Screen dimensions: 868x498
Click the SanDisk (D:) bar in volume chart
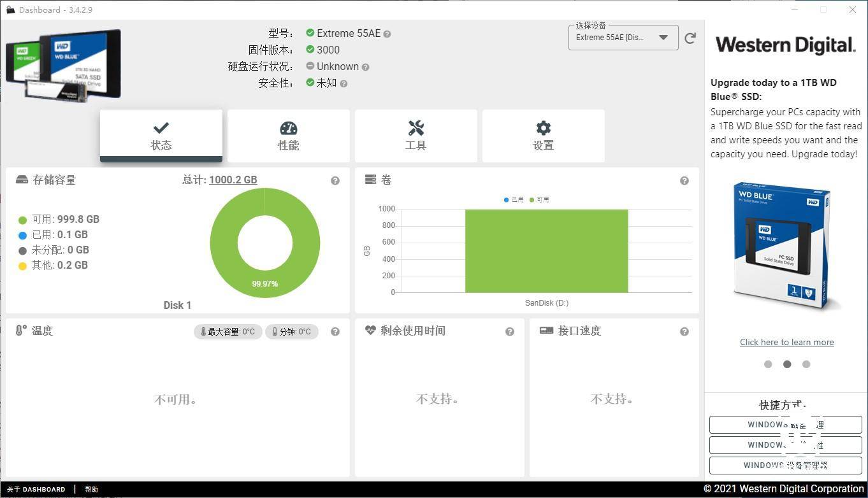pos(546,251)
